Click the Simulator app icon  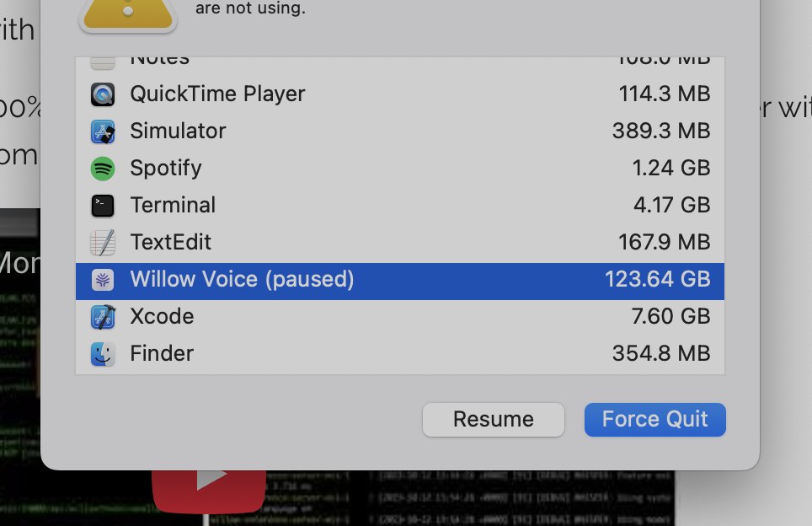103,131
